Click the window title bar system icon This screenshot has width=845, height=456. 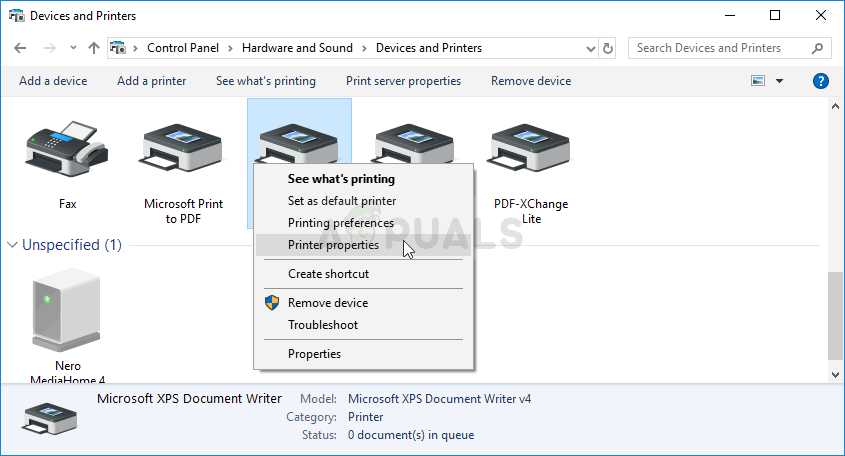pyautogui.click(x=16, y=16)
